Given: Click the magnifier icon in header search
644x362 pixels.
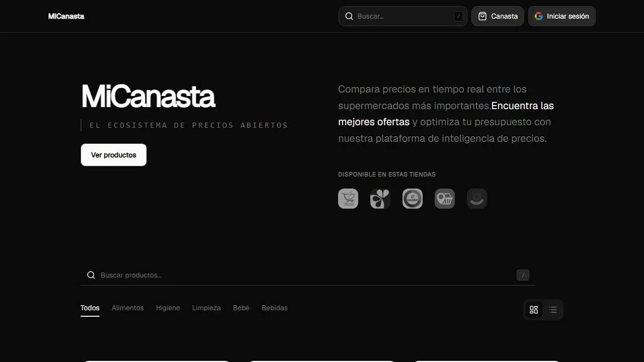Looking at the screenshot, I should click(x=349, y=16).
